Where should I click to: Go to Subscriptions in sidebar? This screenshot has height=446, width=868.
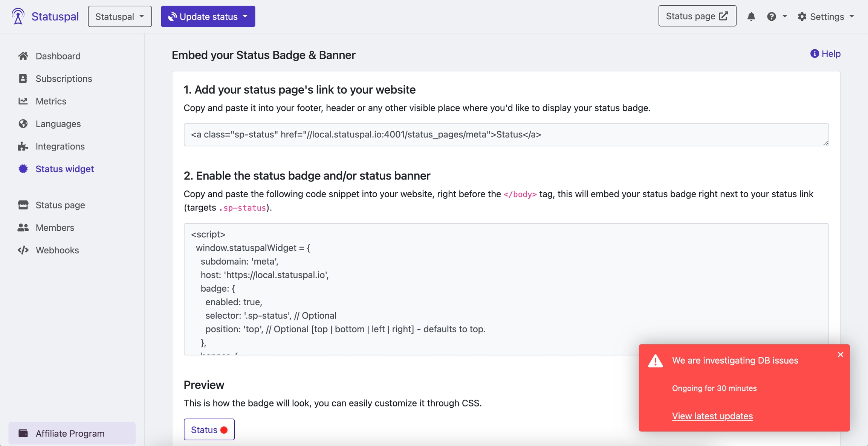[x=64, y=79]
